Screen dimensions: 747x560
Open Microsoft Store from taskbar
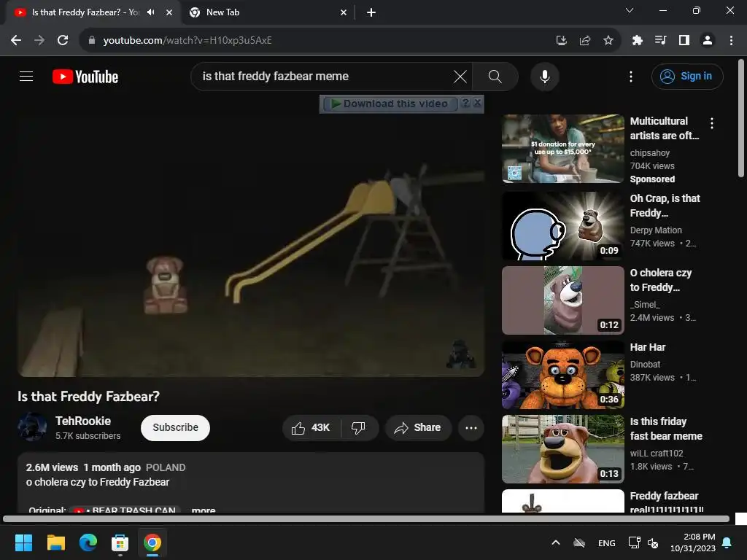120,542
